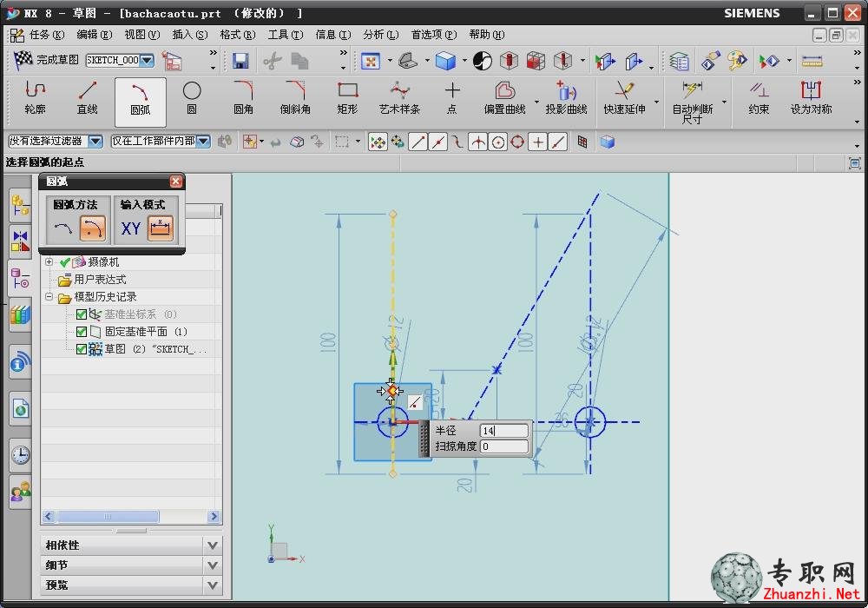This screenshot has width=868, height=608.
Task: Select the Point (点) tool
Action: click(451, 98)
